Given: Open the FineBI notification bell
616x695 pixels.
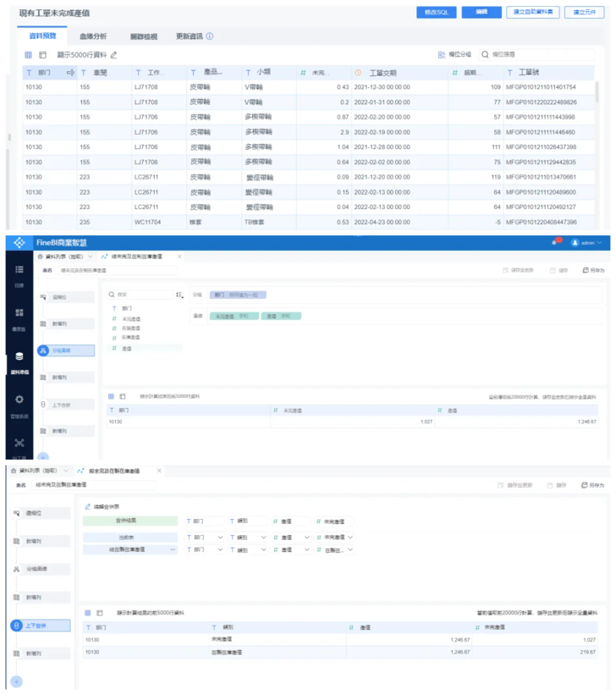Looking at the screenshot, I should (556, 243).
